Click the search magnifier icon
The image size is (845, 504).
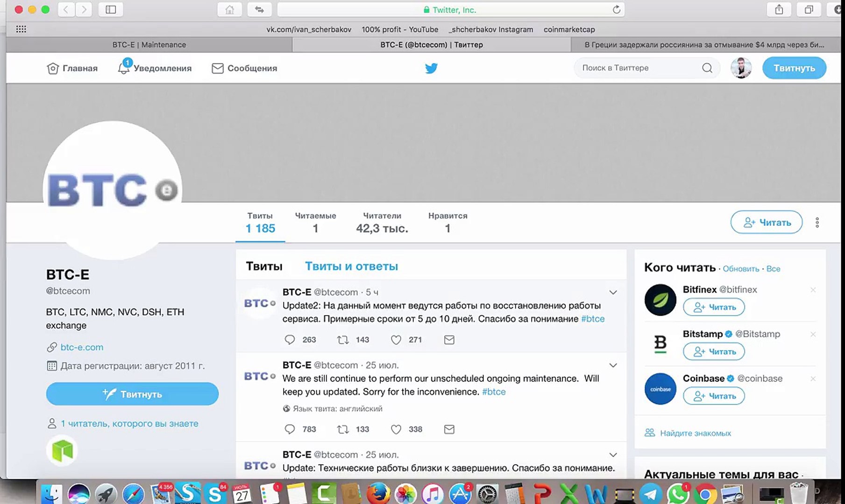pyautogui.click(x=707, y=68)
